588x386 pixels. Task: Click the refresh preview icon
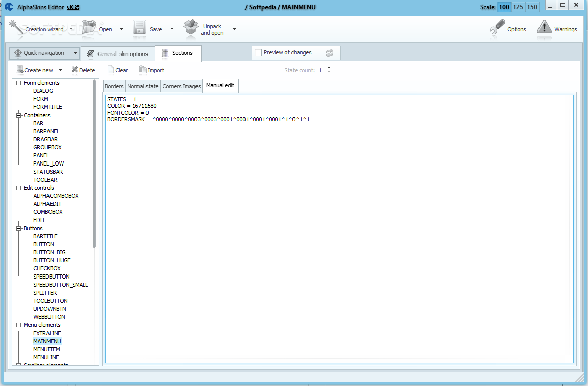[x=330, y=53]
